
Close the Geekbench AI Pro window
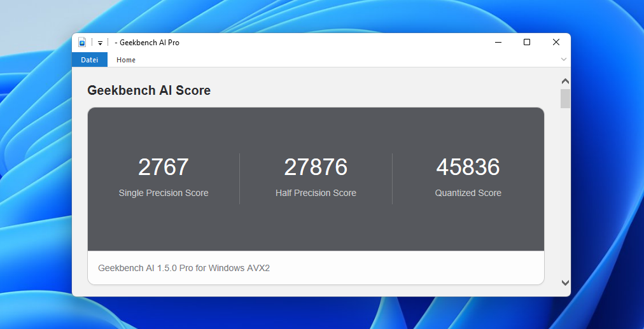click(556, 42)
